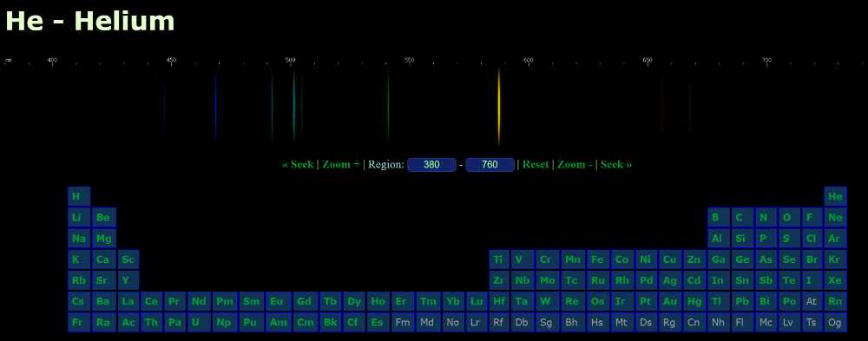
Task: Focus the region end field showing 760
Action: click(x=490, y=164)
